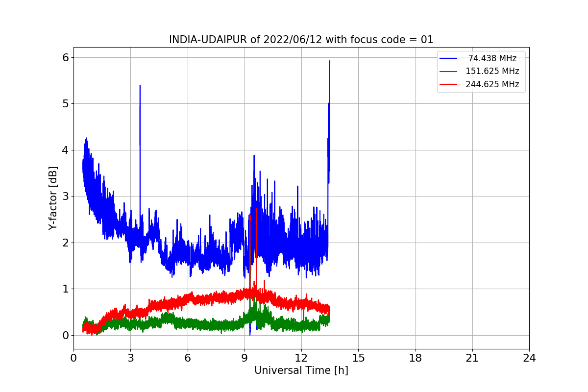Viewport: 588px width, 392px height.
Task: Click the green legend line sample
Action: pos(448,71)
